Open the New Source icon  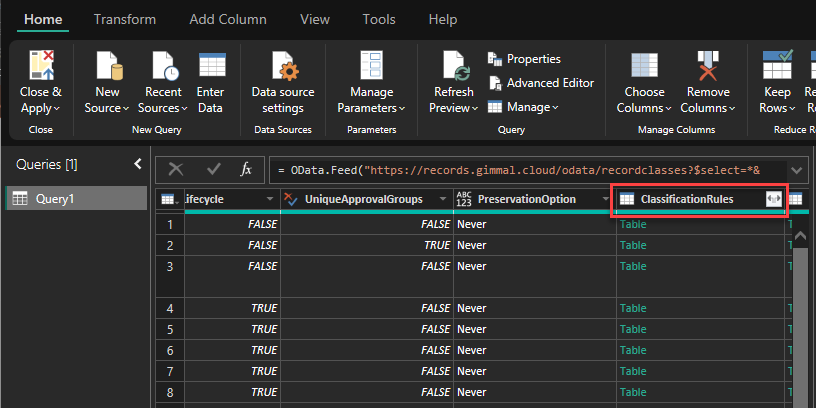(107, 66)
